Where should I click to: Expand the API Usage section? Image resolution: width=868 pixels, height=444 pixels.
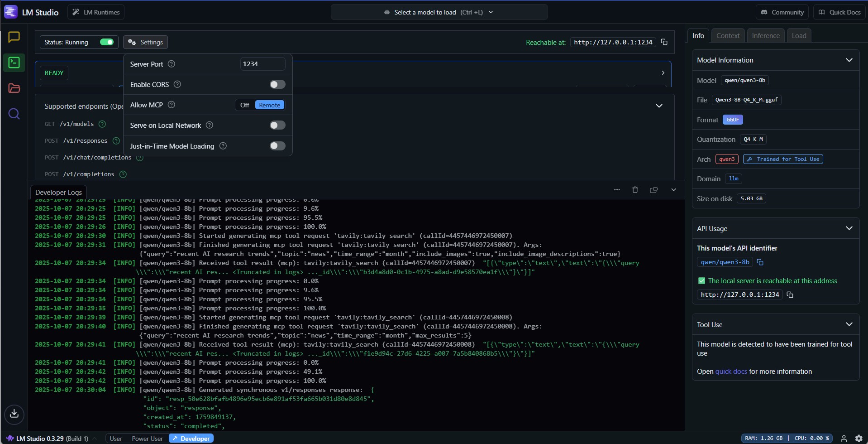pos(849,228)
